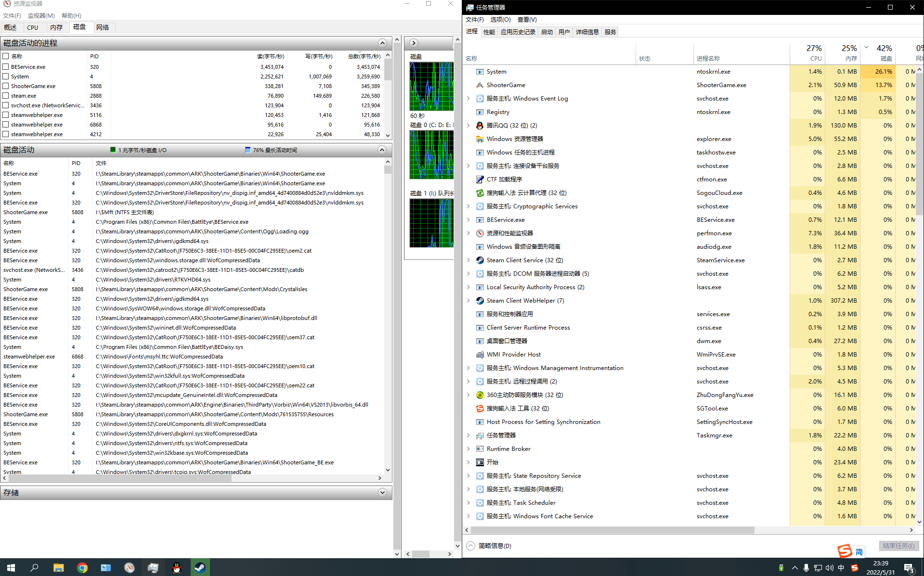Expand the 腾讯QQ (32 位) process group
The image size is (924, 576).
tap(468, 126)
